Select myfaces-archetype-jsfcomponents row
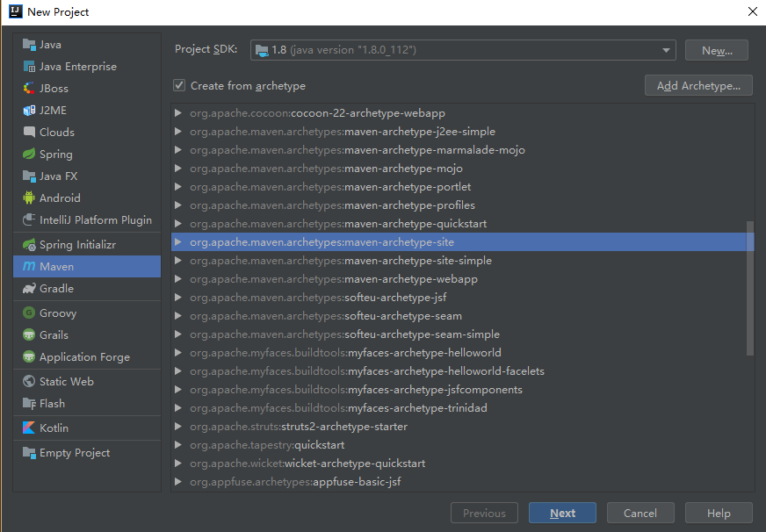 [462, 390]
